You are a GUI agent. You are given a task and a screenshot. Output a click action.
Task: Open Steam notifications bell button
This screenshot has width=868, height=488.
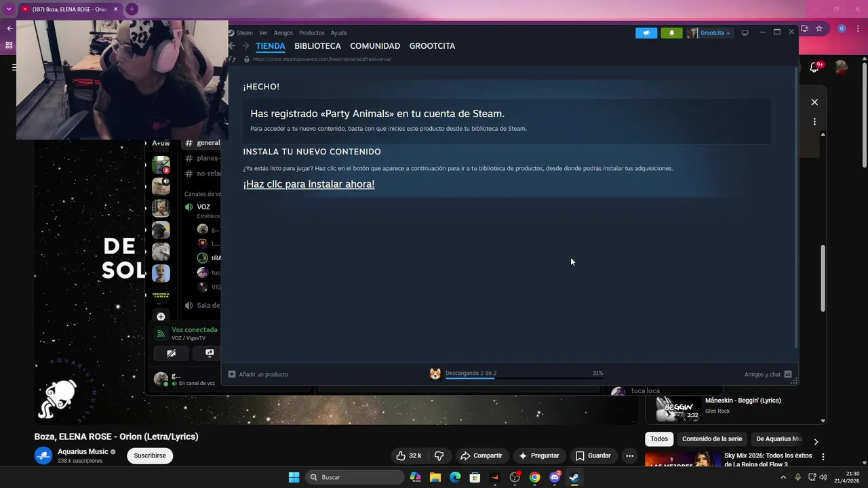pyautogui.click(x=671, y=33)
